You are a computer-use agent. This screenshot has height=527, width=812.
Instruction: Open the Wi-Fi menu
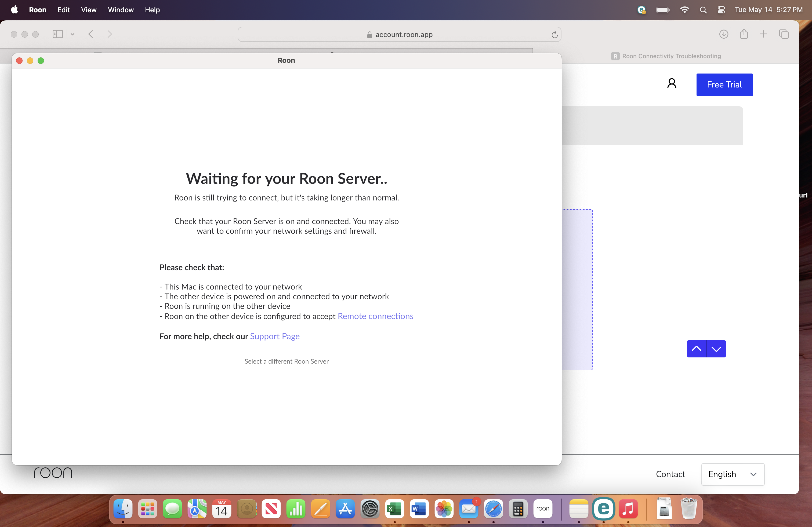684,10
